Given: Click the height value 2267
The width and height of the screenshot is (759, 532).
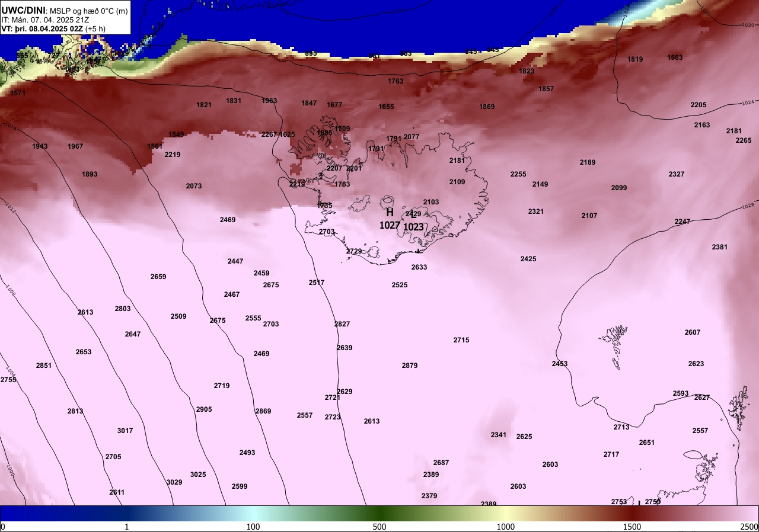Looking at the screenshot, I should [269, 134].
